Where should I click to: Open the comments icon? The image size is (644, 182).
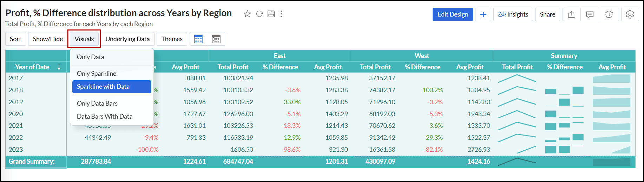(590, 14)
